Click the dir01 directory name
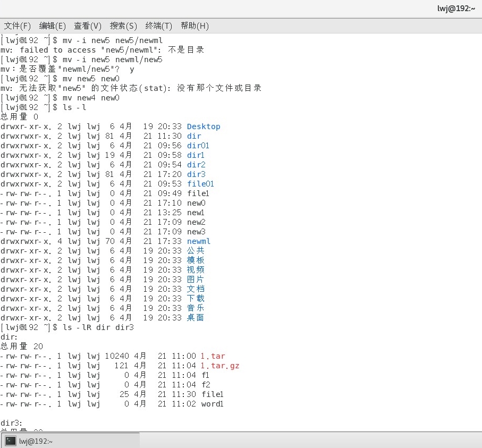The width and height of the screenshot is (482, 448). (x=197, y=146)
